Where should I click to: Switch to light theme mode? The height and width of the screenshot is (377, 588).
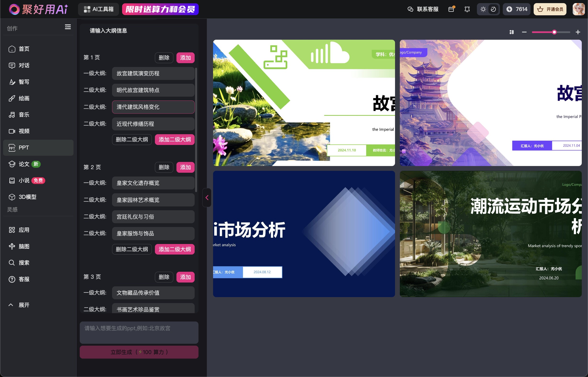tap(483, 9)
